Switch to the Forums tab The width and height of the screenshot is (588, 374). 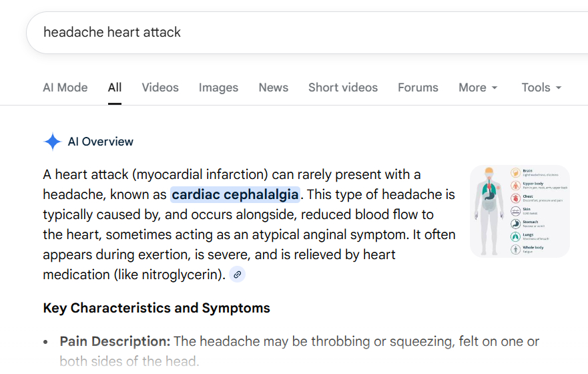coord(418,87)
